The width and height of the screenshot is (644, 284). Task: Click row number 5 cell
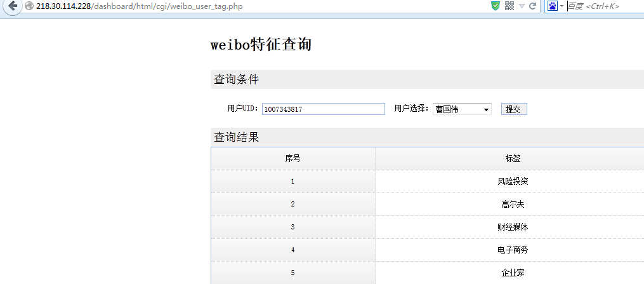coord(293,273)
